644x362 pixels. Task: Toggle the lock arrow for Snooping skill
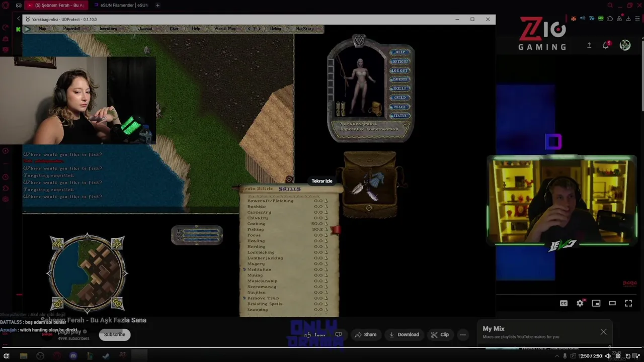tap(326, 310)
